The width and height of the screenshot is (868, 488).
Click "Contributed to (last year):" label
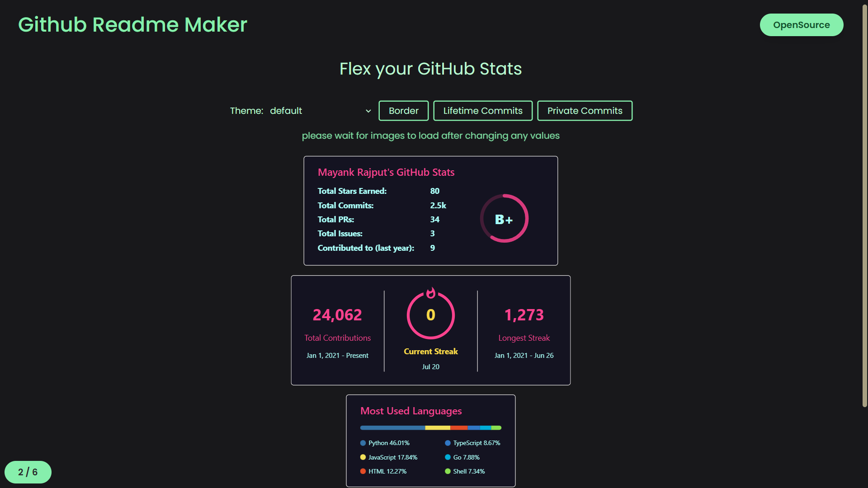[x=366, y=248]
